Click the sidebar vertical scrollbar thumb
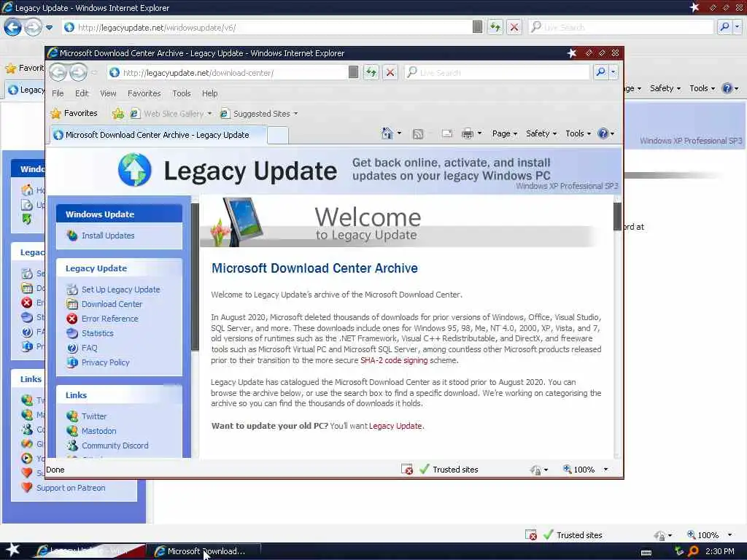 coord(195,277)
